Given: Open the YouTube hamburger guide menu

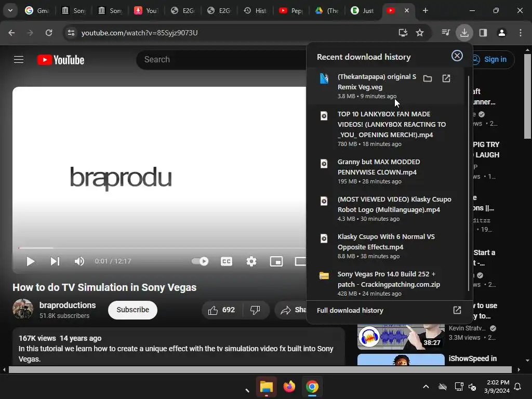Looking at the screenshot, I should click(x=19, y=60).
